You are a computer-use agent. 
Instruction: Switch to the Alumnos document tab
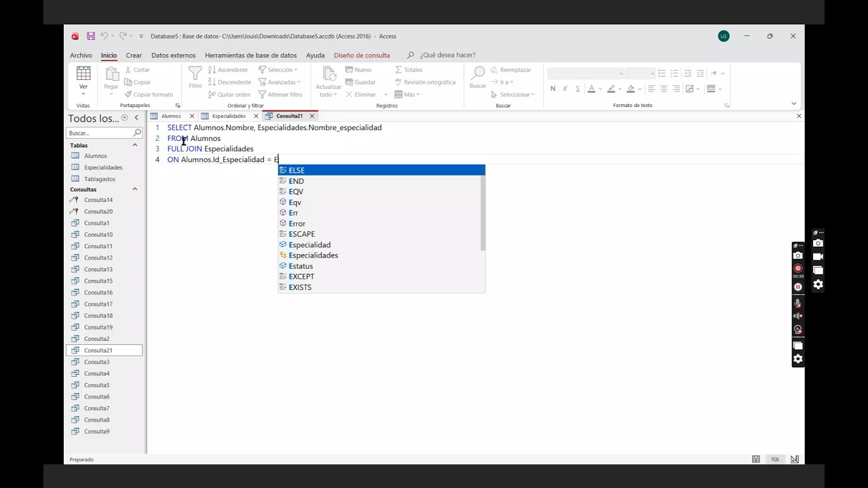click(x=171, y=116)
